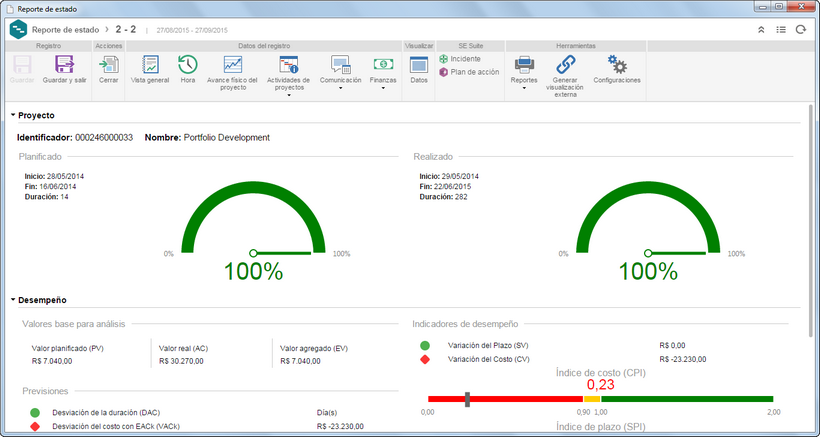Click the disabled Guardar icon

22,65
